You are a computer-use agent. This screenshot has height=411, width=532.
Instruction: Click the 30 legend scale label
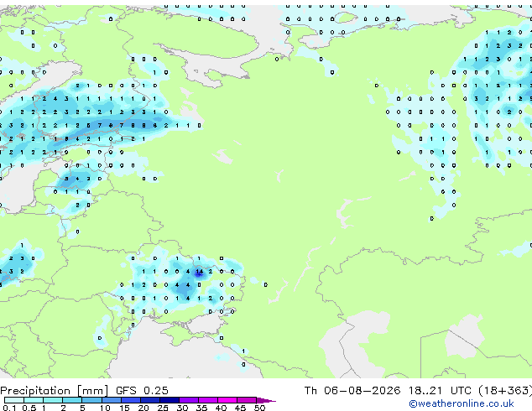(182, 408)
